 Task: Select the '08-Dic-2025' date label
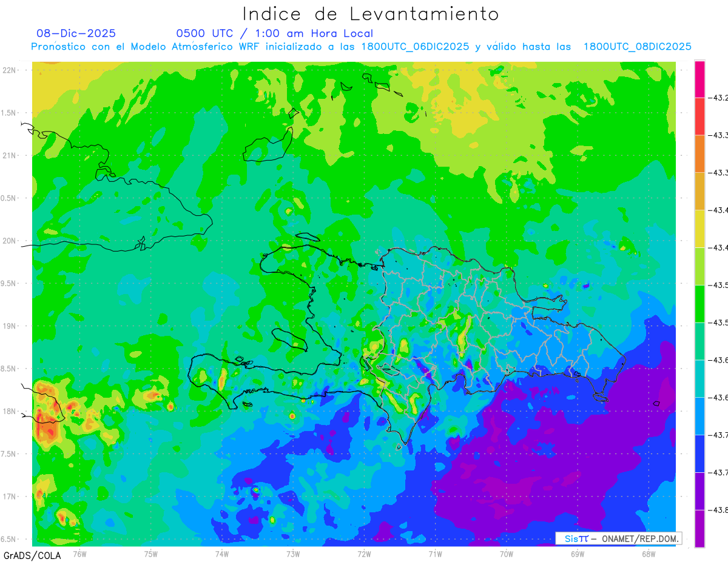tap(76, 33)
